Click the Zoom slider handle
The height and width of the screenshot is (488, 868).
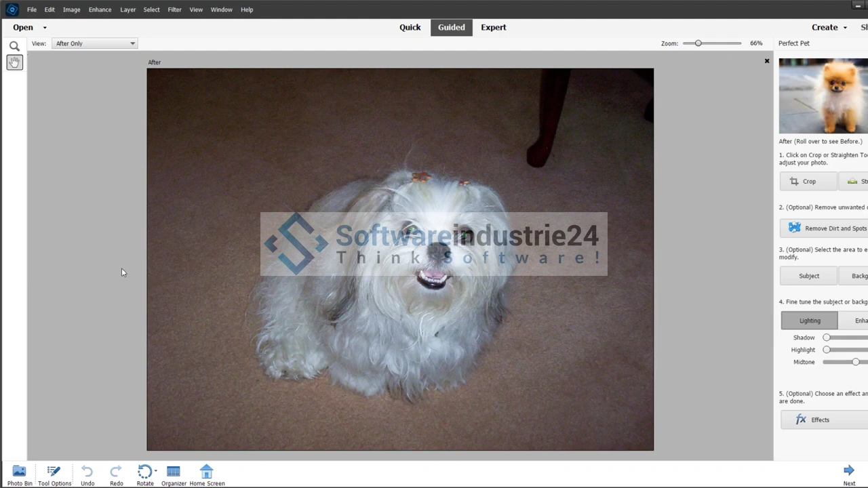(x=698, y=43)
